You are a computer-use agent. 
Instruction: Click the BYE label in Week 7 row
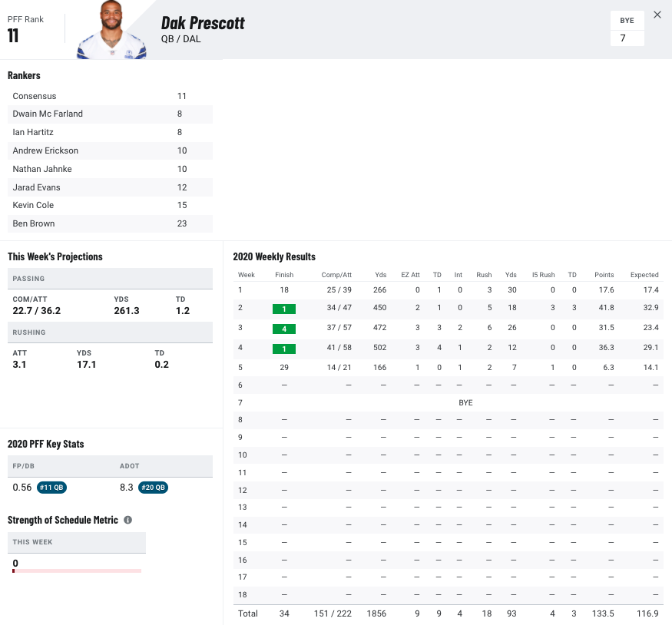click(465, 402)
